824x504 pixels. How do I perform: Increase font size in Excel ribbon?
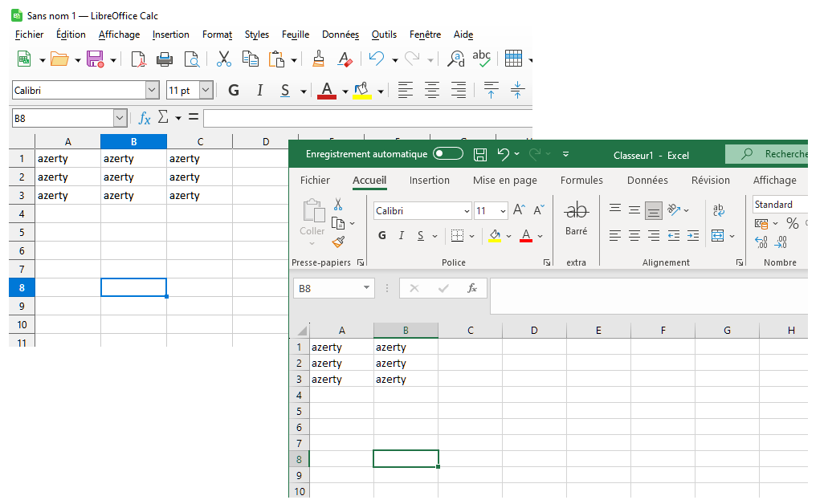coord(519,210)
